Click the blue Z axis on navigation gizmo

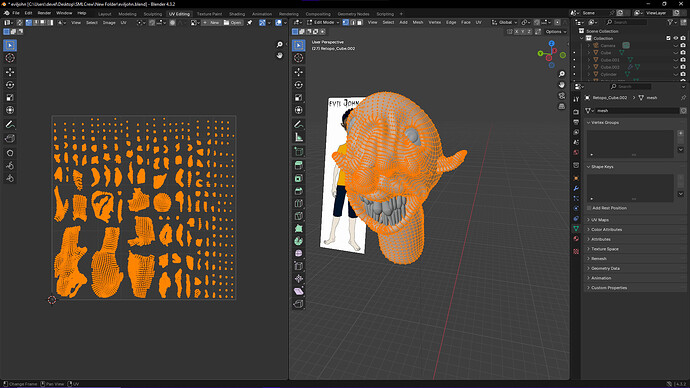[x=551, y=44]
